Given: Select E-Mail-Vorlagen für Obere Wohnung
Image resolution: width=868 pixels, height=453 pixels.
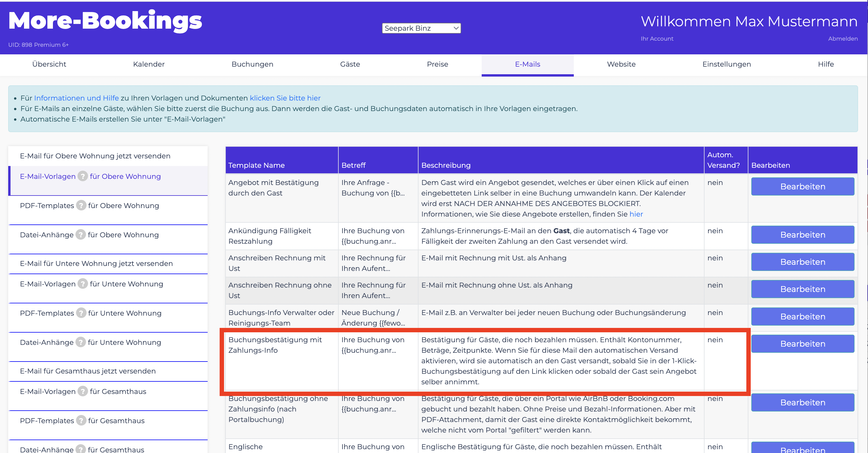Looking at the screenshot, I should click(x=108, y=181).
